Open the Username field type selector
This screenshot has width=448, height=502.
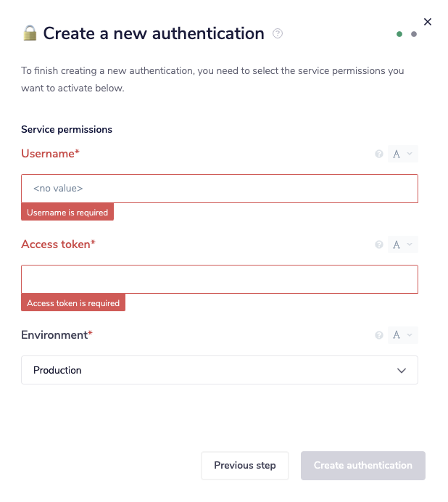[x=402, y=154]
